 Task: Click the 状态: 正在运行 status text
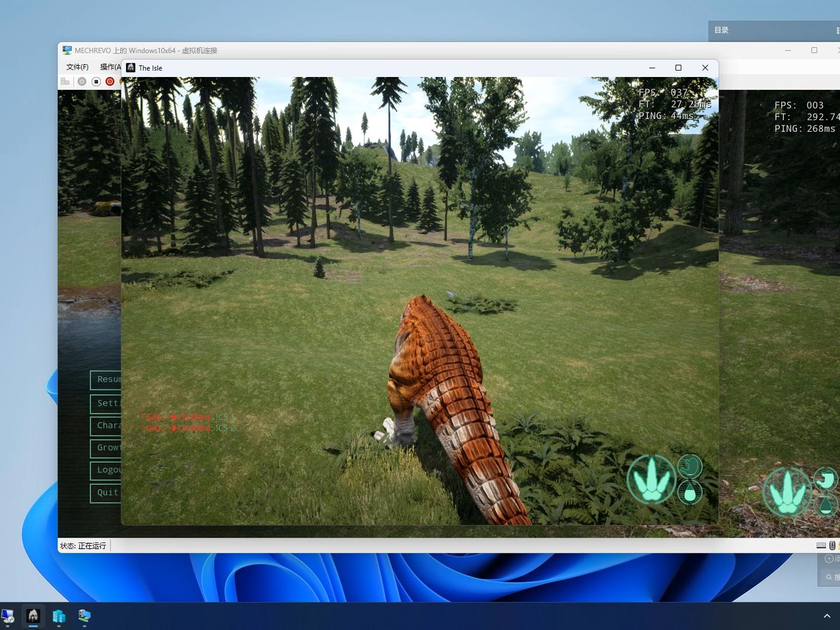click(x=83, y=546)
